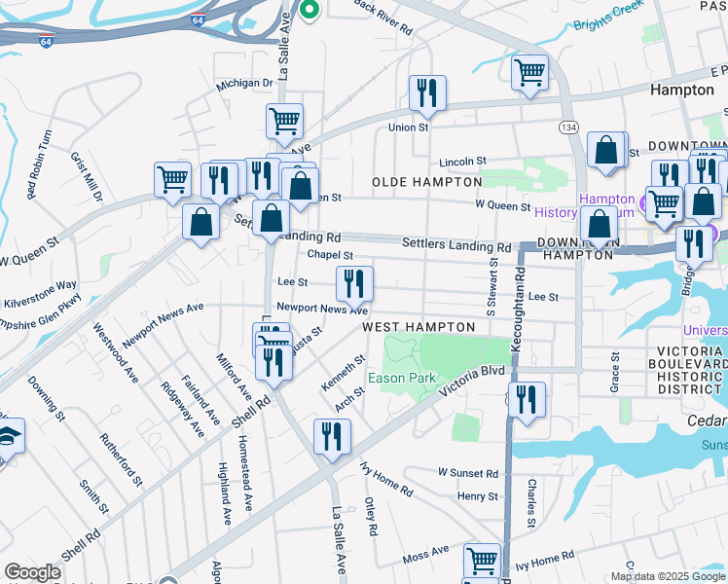This screenshot has height=584, width=728.
Task: Click the VICTORIA BOULEVARD HISTORIC DISTRICT label
Action: coord(690,370)
